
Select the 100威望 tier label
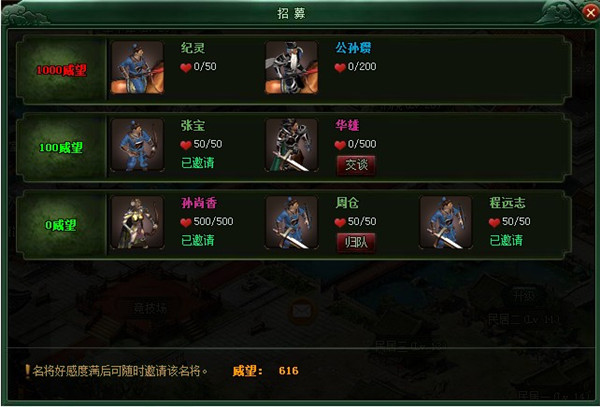click(x=61, y=148)
